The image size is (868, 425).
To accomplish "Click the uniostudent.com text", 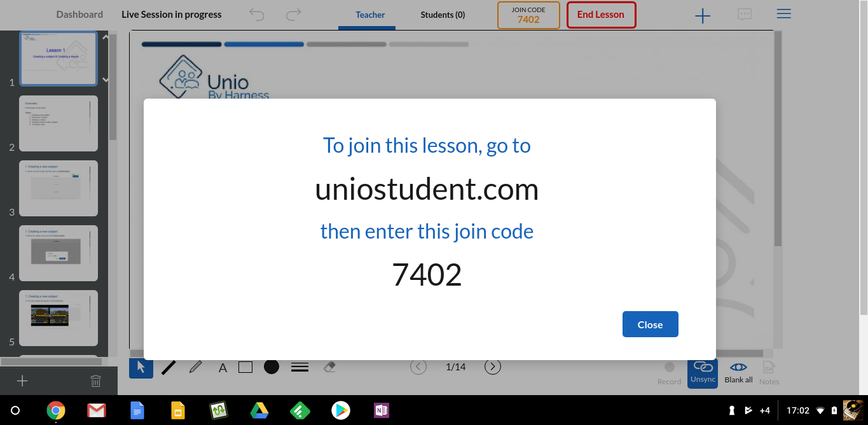I will pyautogui.click(x=427, y=190).
